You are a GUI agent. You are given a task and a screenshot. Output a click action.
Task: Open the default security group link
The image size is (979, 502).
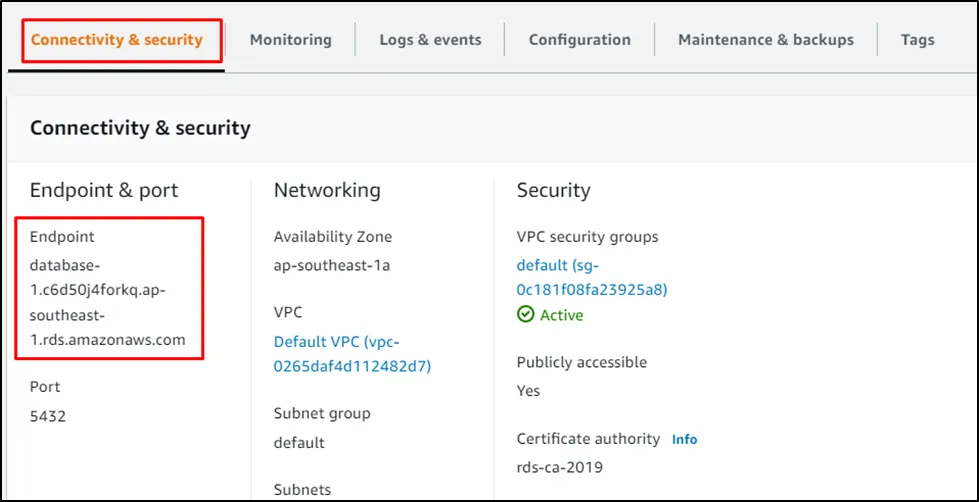tap(591, 278)
